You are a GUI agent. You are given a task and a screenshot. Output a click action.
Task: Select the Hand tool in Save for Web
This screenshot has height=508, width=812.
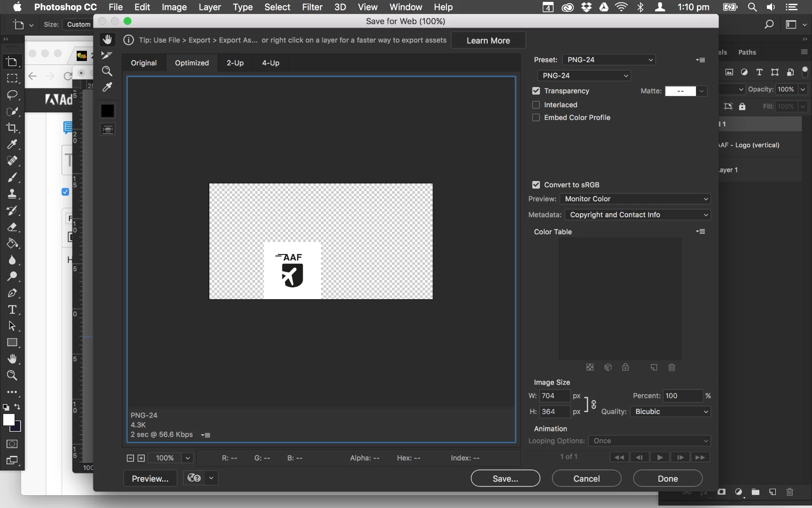click(108, 40)
